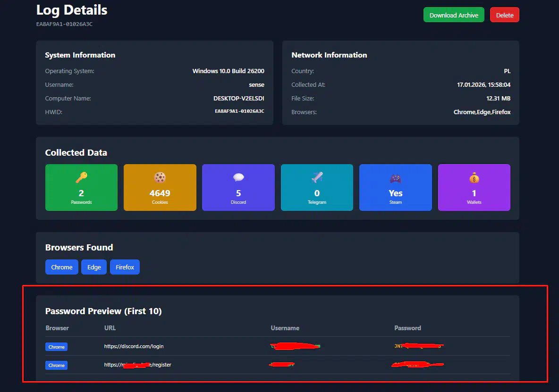This screenshot has width=559, height=392.
Task: Click Chrome badge in register row
Action: point(56,365)
